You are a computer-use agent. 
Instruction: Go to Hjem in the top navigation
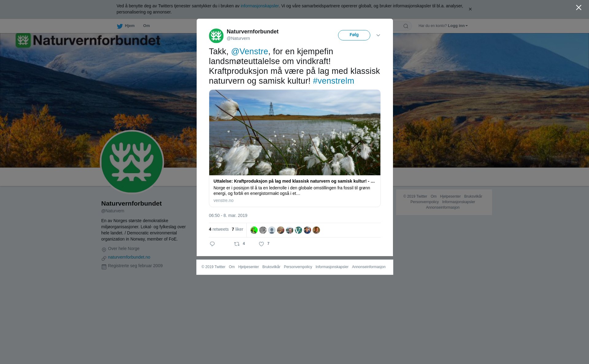(x=129, y=26)
